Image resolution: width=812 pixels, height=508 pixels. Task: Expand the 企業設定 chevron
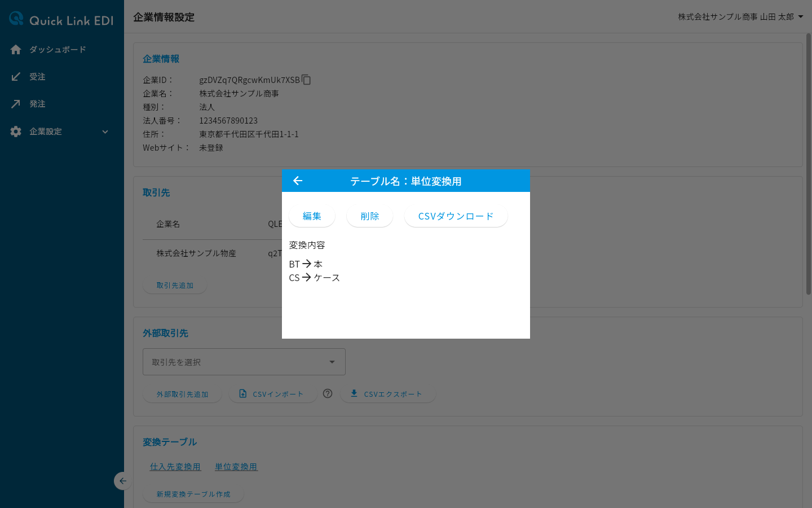click(x=105, y=132)
